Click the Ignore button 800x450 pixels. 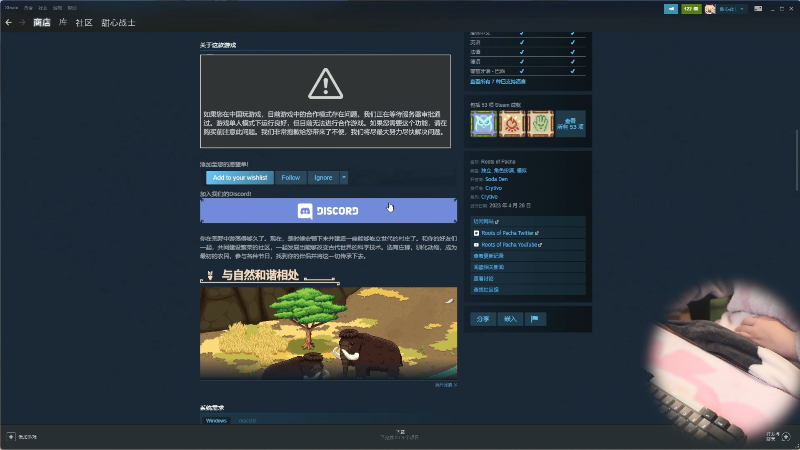(x=323, y=178)
